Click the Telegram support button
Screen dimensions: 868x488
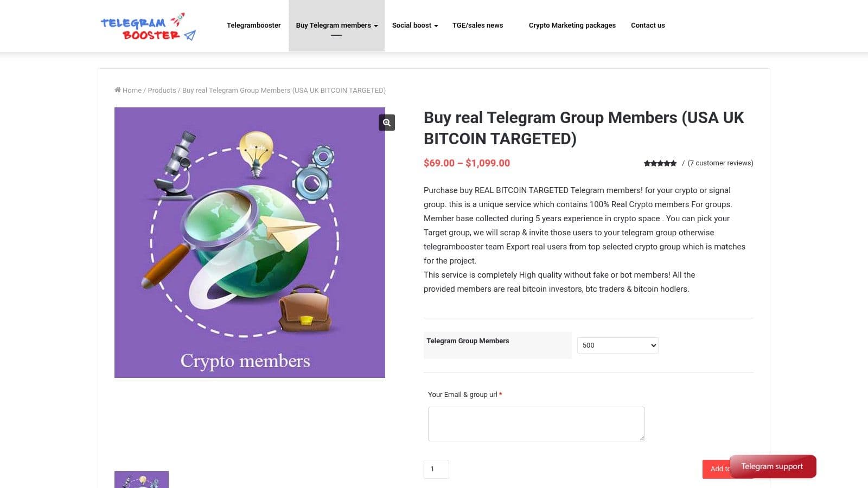tap(773, 466)
